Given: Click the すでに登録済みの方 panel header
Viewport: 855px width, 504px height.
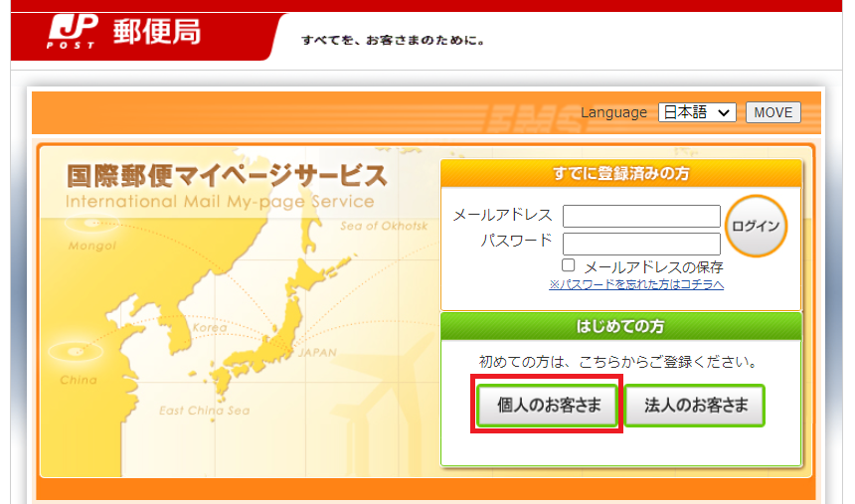Looking at the screenshot, I should 621,173.
